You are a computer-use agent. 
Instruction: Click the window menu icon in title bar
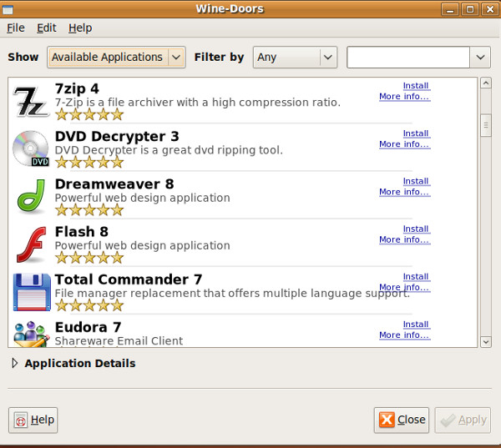(8, 9)
